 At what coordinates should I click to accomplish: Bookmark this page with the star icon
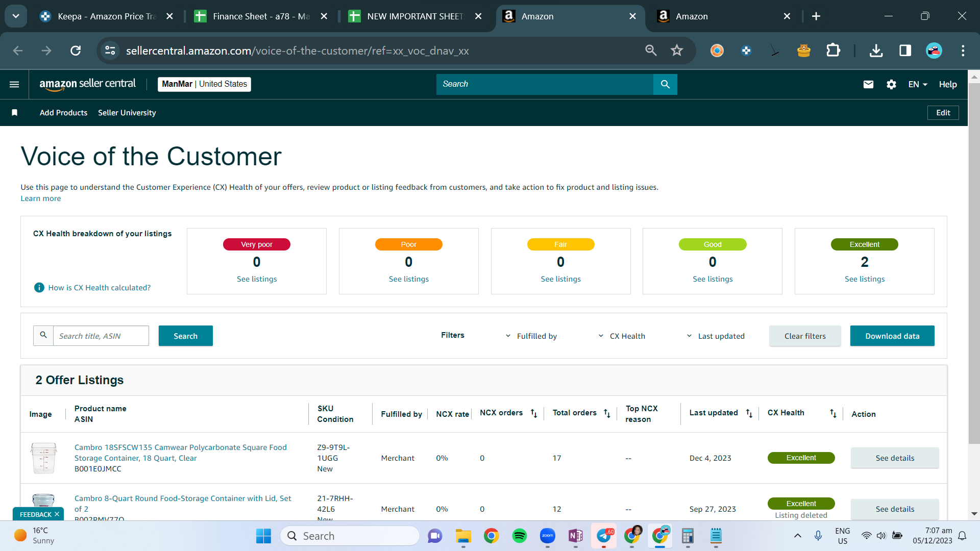click(x=677, y=51)
